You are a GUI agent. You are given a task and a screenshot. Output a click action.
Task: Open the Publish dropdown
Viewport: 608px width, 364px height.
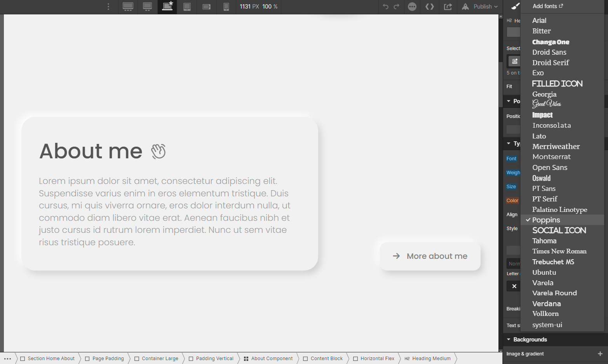486,7
